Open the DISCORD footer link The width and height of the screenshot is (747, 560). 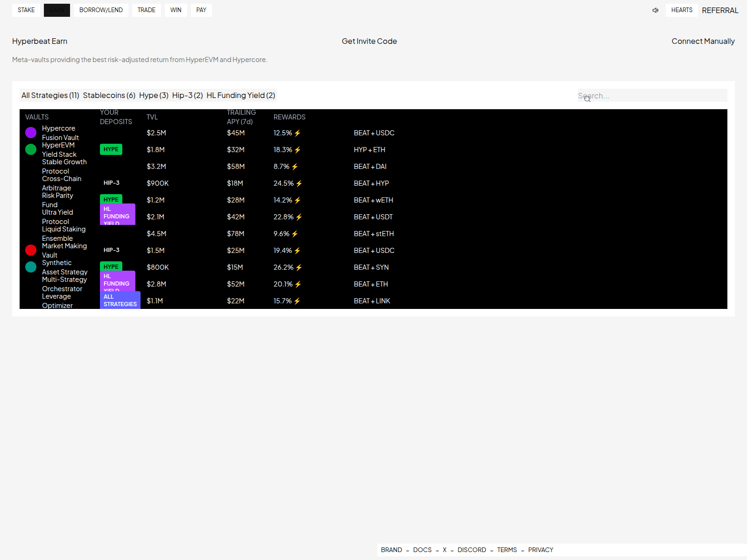(x=472, y=550)
